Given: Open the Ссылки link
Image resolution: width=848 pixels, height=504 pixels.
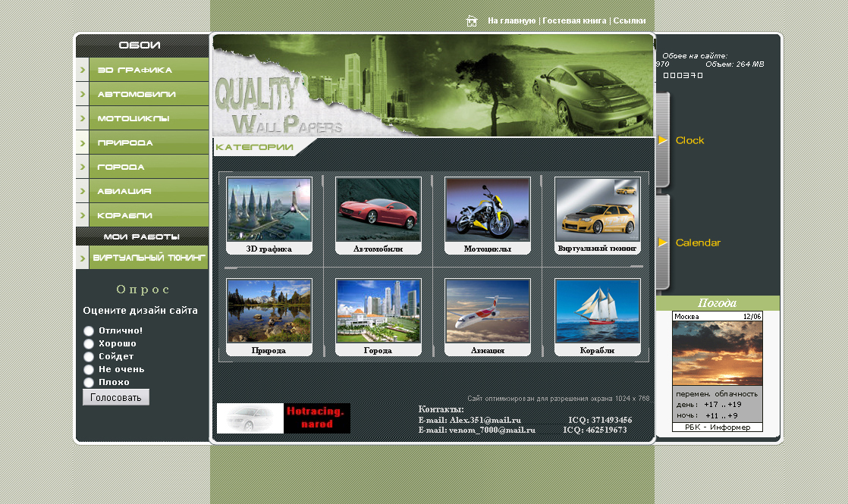Looking at the screenshot, I should (629, 20).
